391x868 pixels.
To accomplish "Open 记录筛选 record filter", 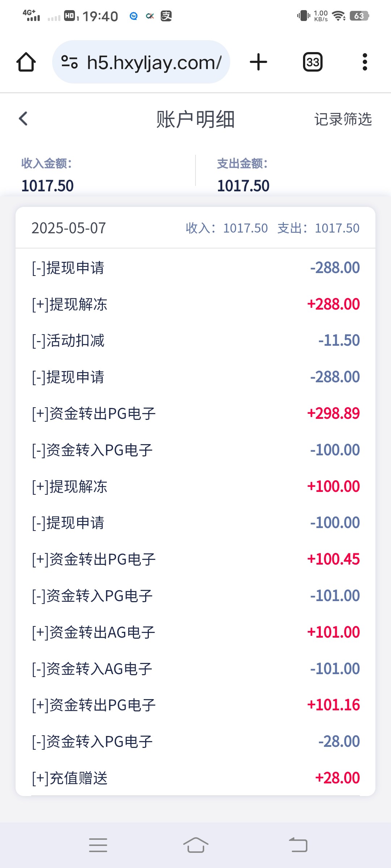I will pyautogui.click(x=343, y=119).
